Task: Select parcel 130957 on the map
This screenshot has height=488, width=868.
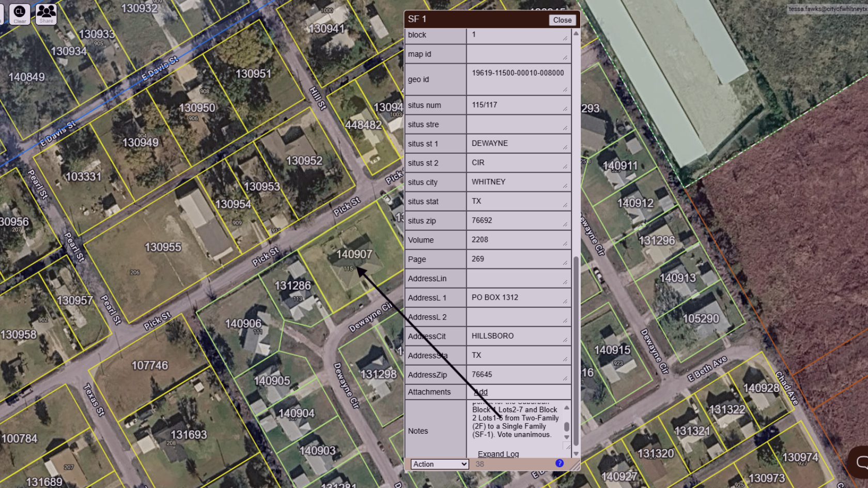Action: 75,300
